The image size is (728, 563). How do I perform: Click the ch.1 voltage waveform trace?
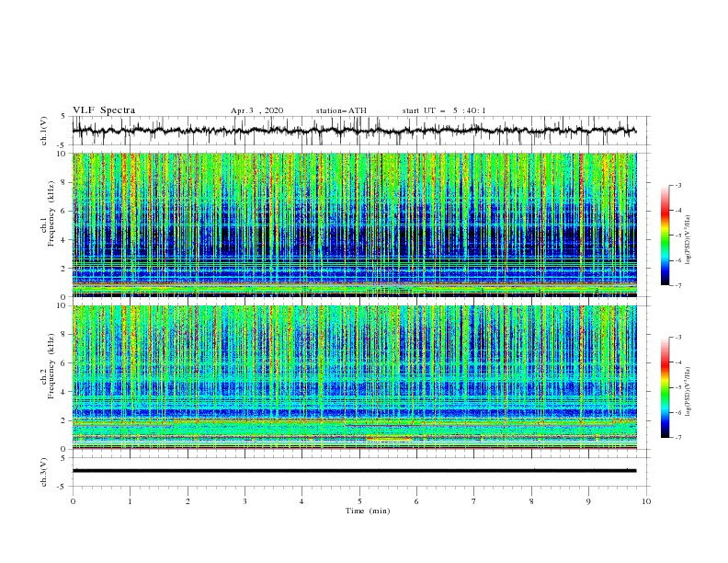[354, 131]
